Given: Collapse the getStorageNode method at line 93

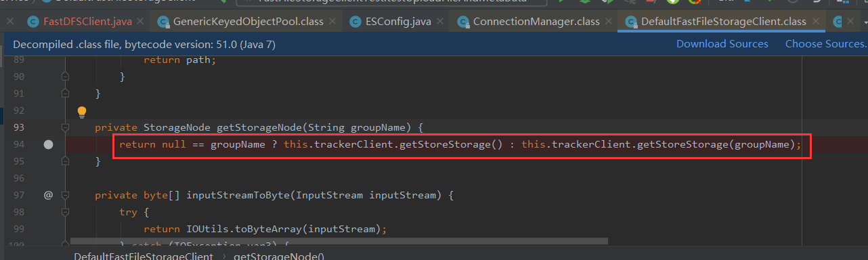Looking at the screenshot, I should pos(66,127).
